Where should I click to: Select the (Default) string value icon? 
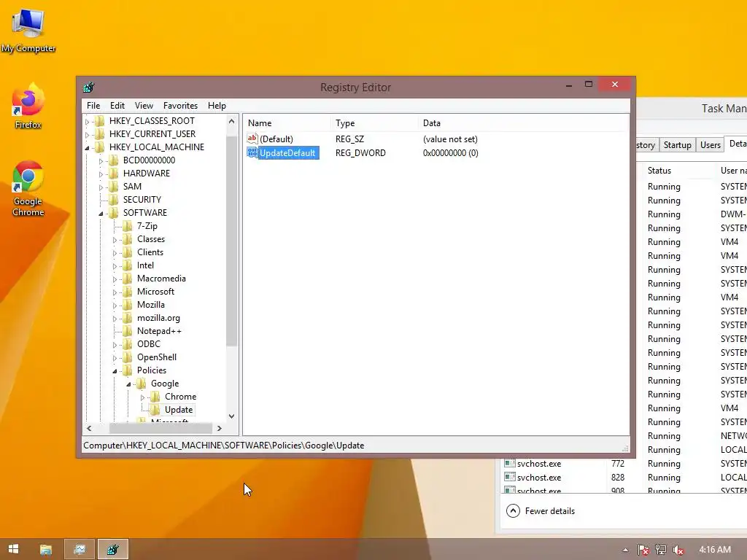[x=252, y=139]
